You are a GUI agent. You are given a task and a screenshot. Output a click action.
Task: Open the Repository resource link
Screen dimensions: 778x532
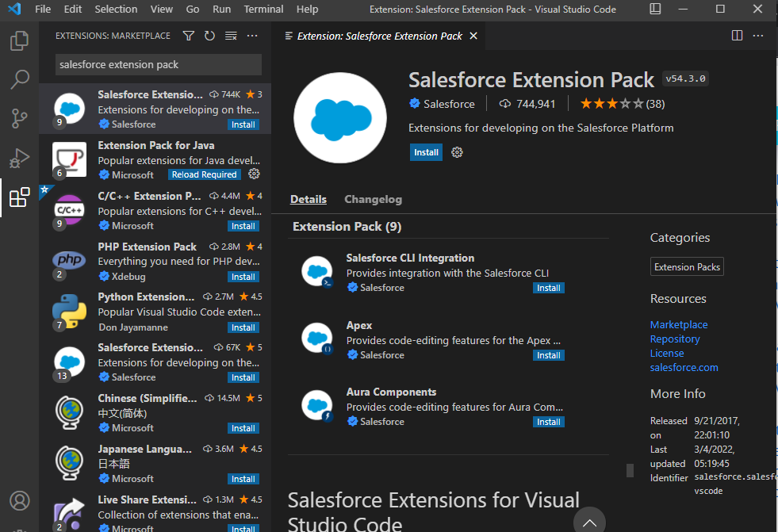(x=675, y=339)
